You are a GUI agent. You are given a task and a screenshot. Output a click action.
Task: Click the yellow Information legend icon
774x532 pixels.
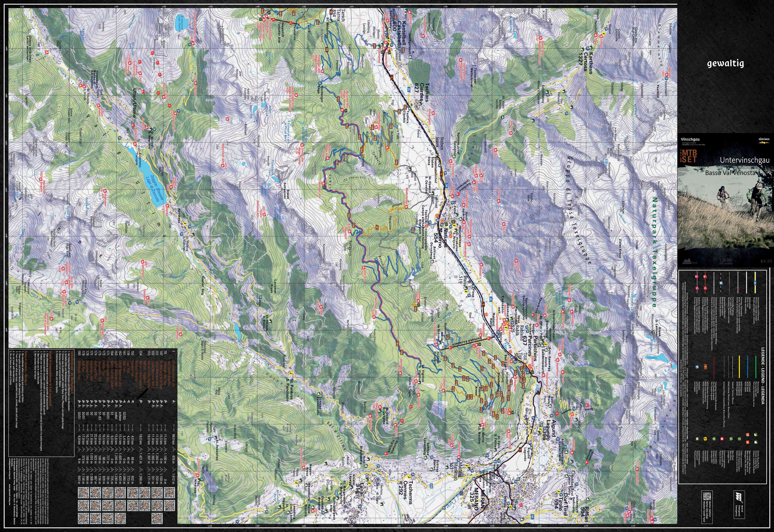705,439
